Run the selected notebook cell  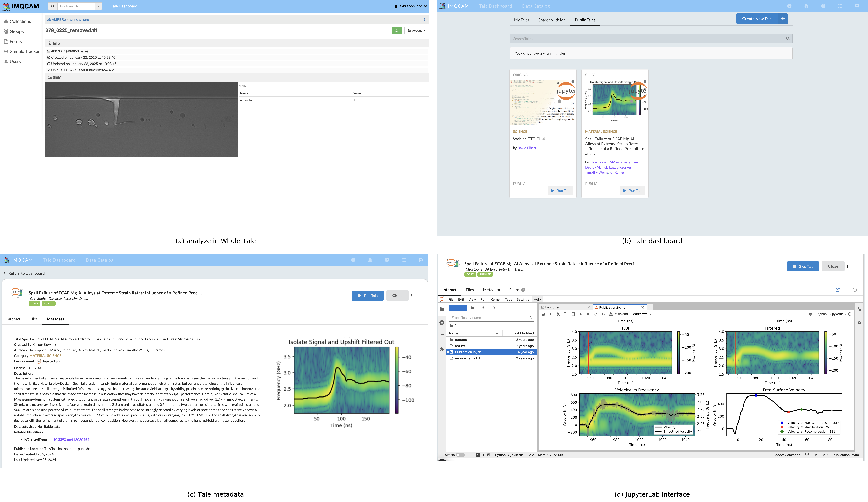(581, 314)
